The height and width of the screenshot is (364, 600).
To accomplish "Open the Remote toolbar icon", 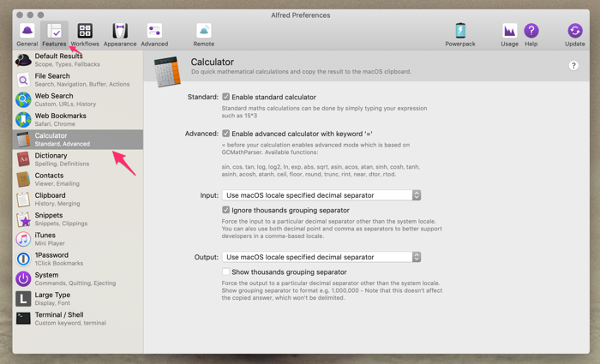I will [204, 31].
